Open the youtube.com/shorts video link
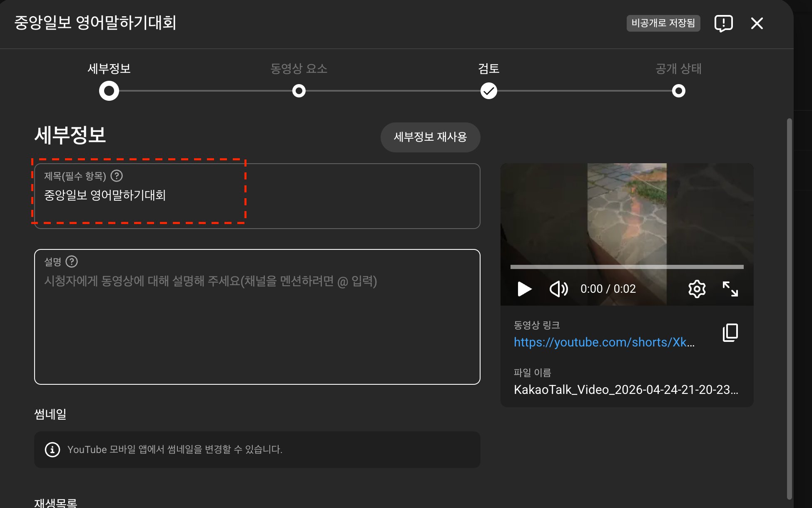The image size is (812, 508). coord(604,342)
